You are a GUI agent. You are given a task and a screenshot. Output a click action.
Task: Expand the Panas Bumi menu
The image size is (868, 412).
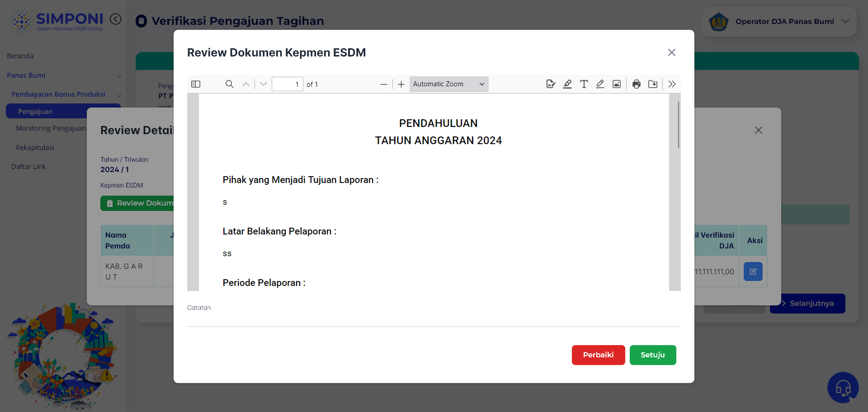tap(63, 75)
